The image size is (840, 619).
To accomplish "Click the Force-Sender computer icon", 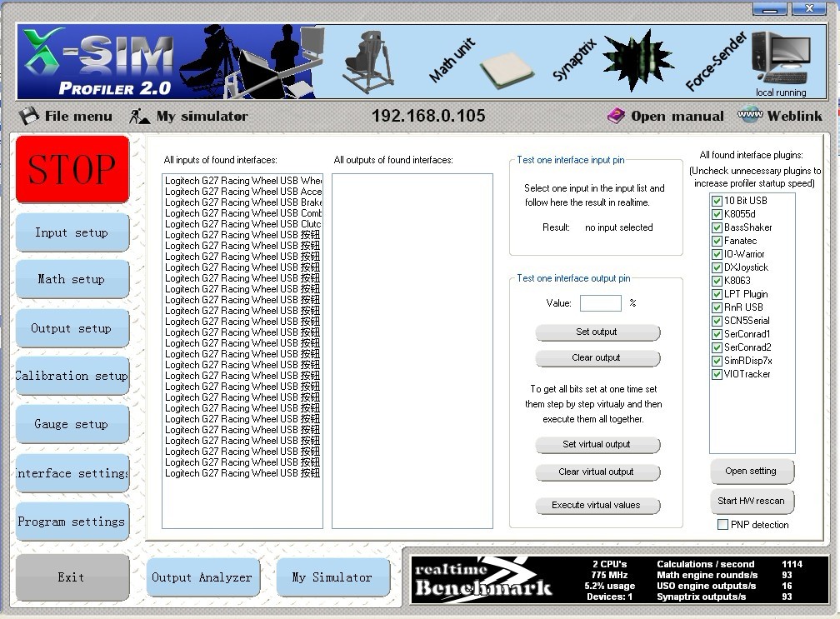I will [x=781, y=58].
